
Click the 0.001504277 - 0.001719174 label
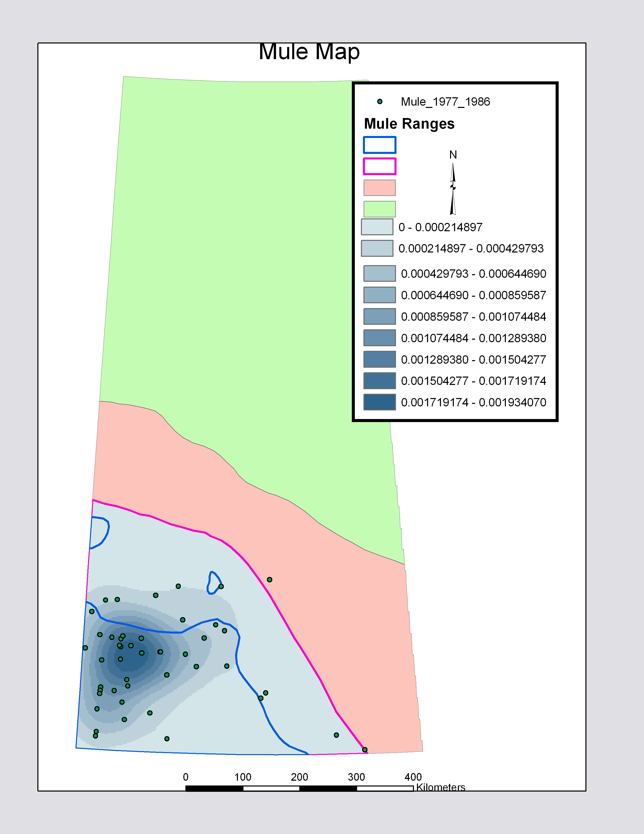pos(474,381)
